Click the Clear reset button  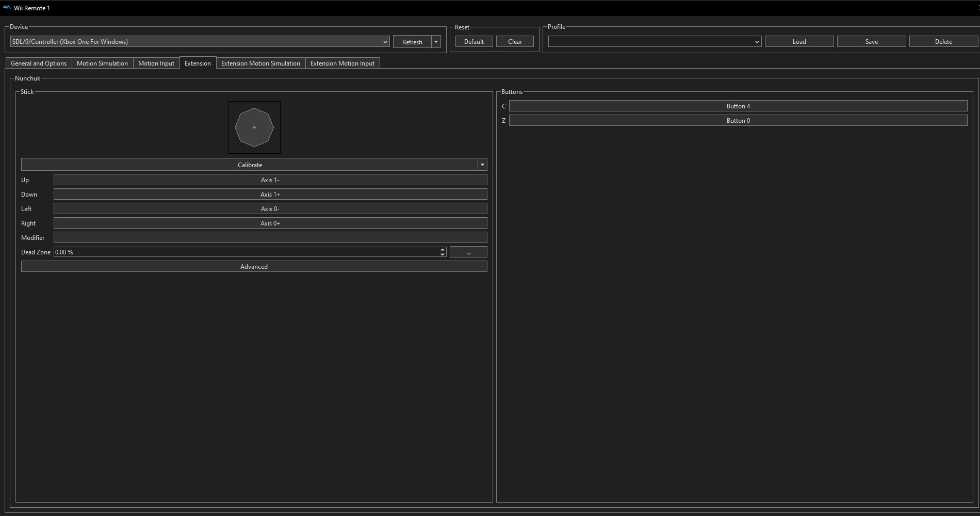pyautogui.click(x=515, y=42)
